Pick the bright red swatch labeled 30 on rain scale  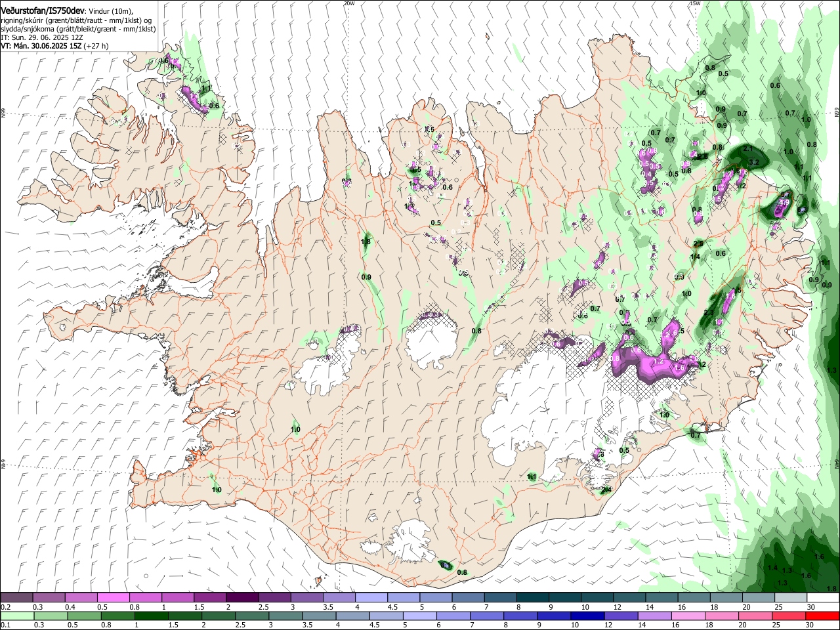pos(821,616)
